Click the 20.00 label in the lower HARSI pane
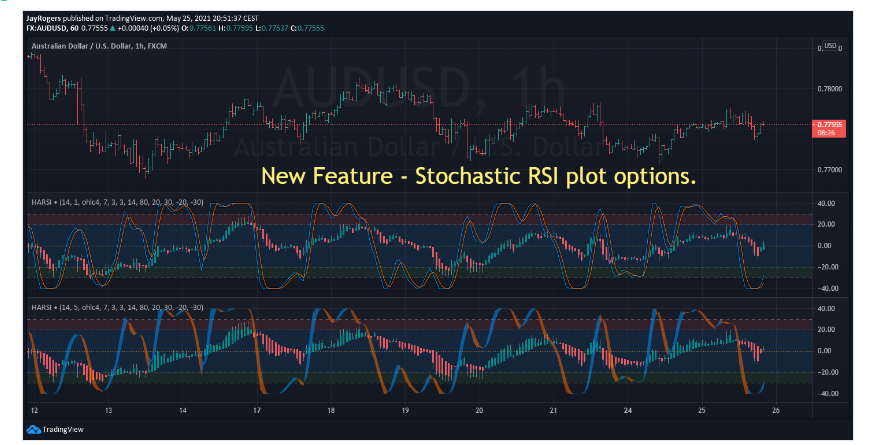Image resolution: width=877 pixels, height=445 pixels. pyautogui.click(x=828, y=330)
